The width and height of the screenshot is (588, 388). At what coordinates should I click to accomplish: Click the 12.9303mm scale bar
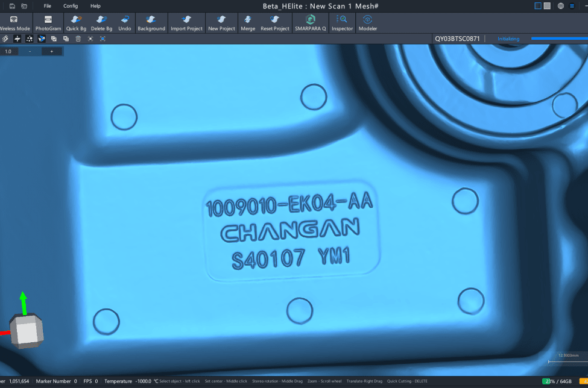point(567,359)
